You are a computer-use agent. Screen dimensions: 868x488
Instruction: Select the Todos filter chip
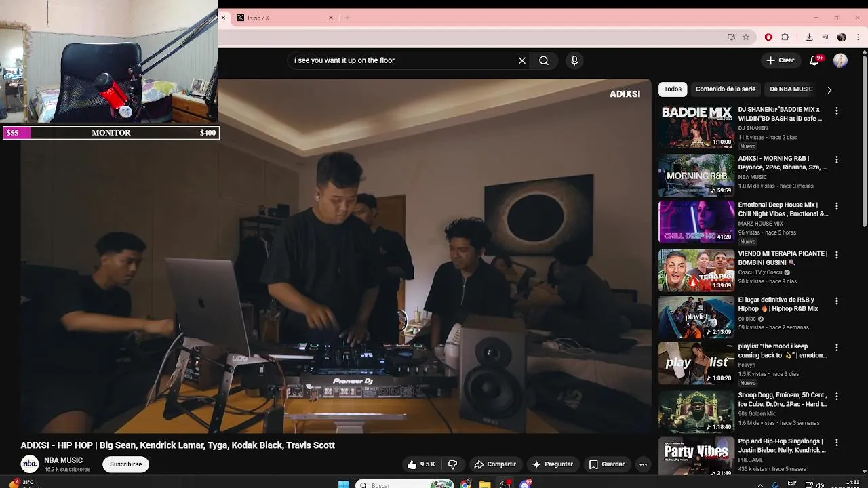tap(673, 89)
